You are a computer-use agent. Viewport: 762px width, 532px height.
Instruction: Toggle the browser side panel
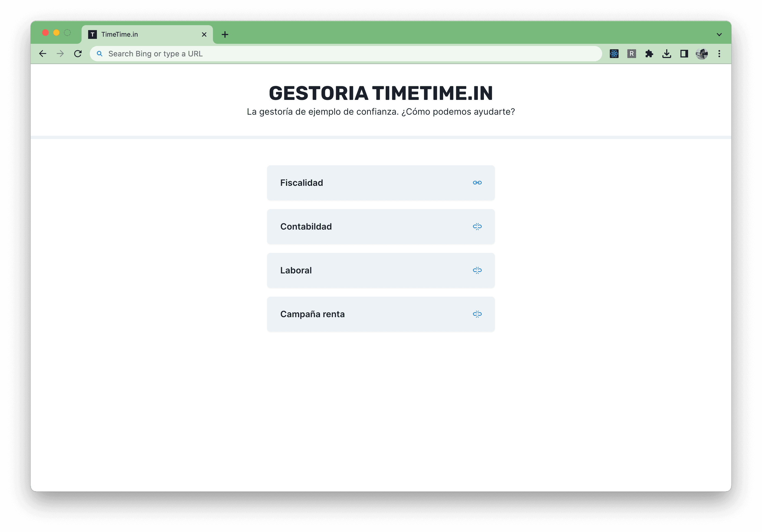pyautogui.click(x=684, y=54)
